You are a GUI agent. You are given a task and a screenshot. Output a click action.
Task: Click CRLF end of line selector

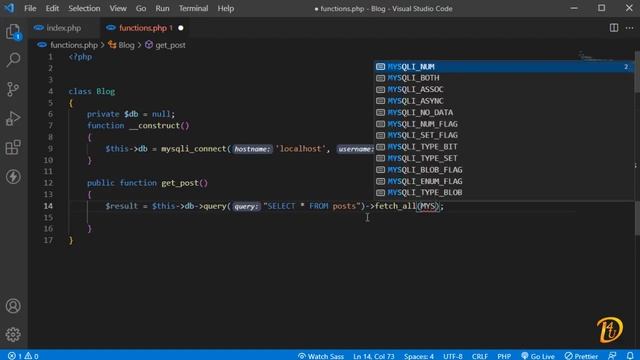pyautogui.click(x=480, y=356)
